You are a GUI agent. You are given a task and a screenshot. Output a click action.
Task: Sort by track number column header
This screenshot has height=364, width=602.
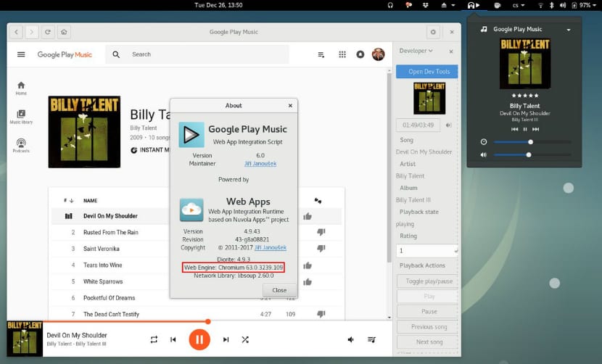[x=68, y=200]
